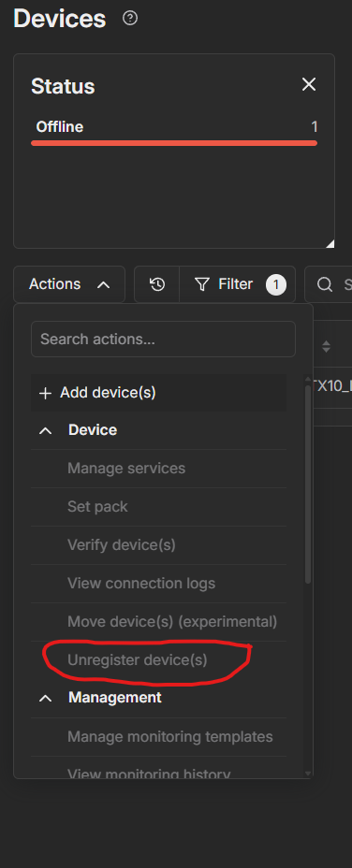
Task: Open the history clock icon button
Action: tap(157, 284)
